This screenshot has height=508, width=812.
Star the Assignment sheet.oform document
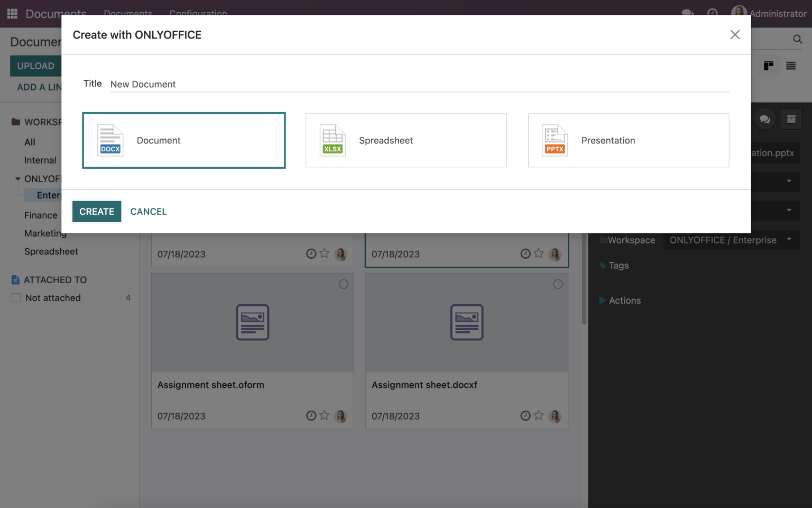tap(325, 416)
